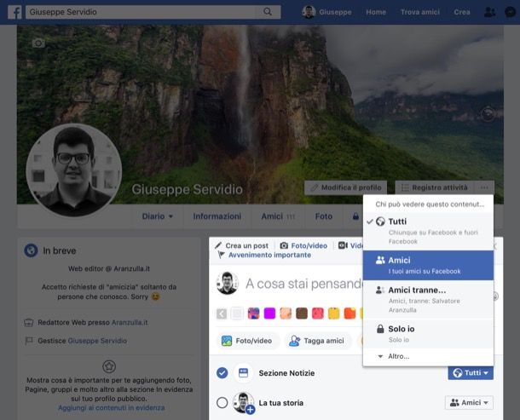
Task: Open the Amici audience dropdown for La tua storia
Action: click(x=469, y=403)
